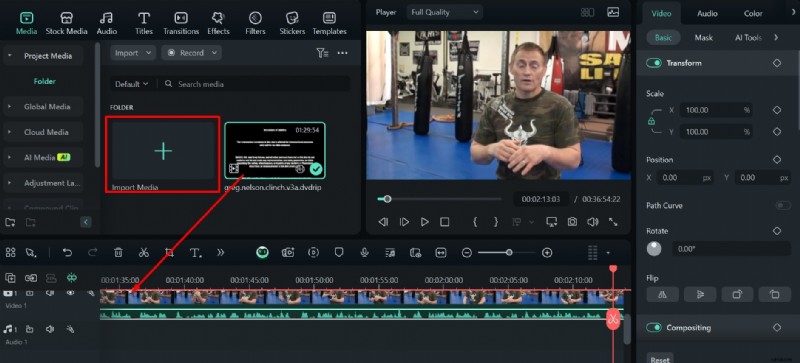
Task: Toggle the scale lock icon
Action: [651, 122]
